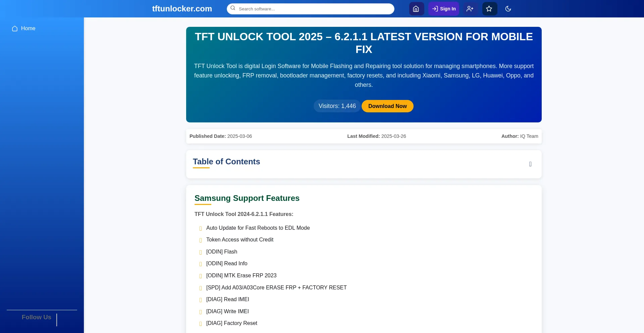This screenshot has height=333, width=644.
Task: Select the '[DIAG] Write IMEI' item
Action: (x=227, y=311)
